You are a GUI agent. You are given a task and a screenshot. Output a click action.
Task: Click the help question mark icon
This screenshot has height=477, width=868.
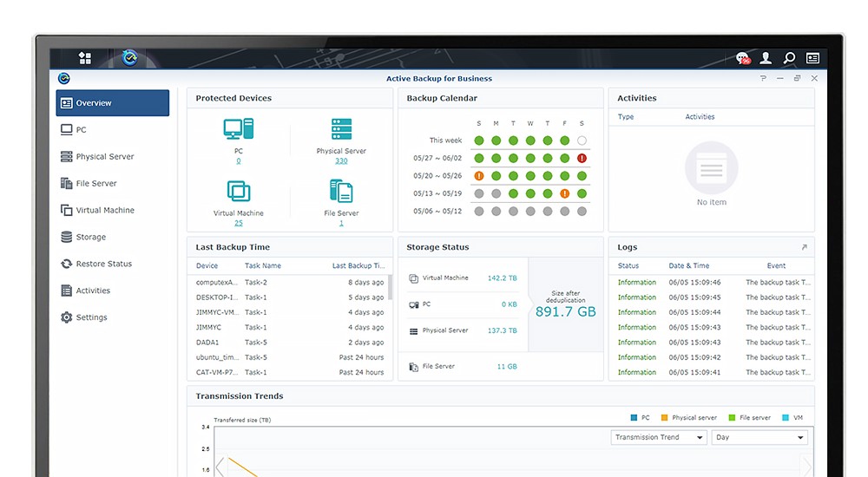click(763, 79)
